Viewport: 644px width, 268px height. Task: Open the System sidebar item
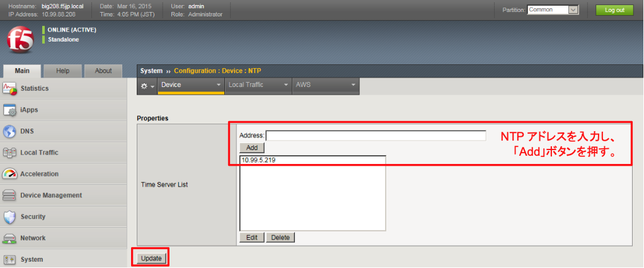tap(63, 259)
